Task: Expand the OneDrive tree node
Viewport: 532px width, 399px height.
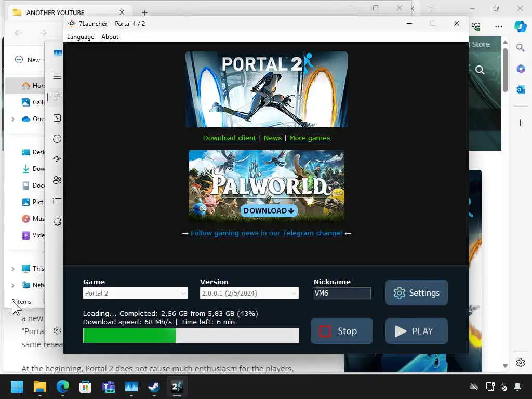Action: point(13,119)
